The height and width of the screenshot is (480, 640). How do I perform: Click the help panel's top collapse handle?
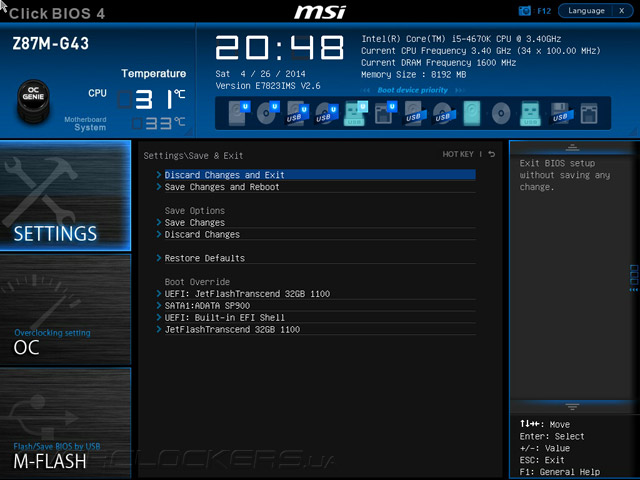572,147
